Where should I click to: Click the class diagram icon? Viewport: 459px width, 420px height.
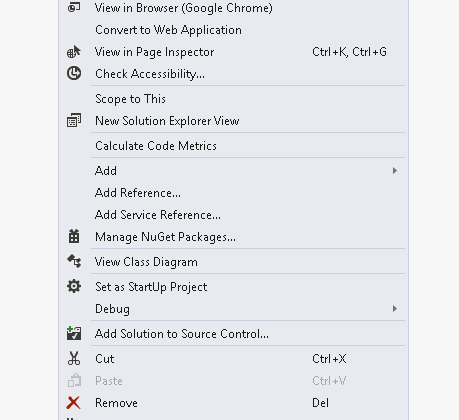[74, 261]
